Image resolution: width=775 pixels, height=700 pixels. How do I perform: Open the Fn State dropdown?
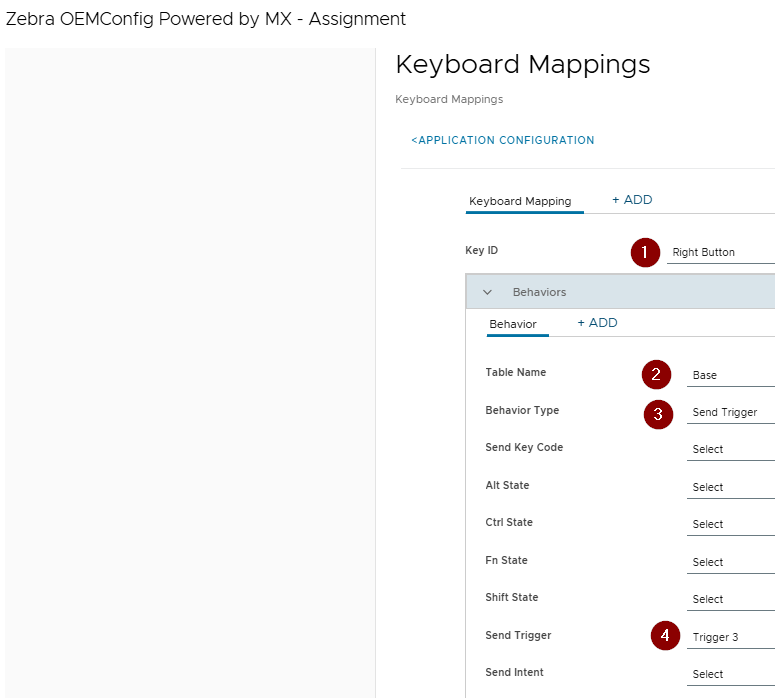coord(731,563)
